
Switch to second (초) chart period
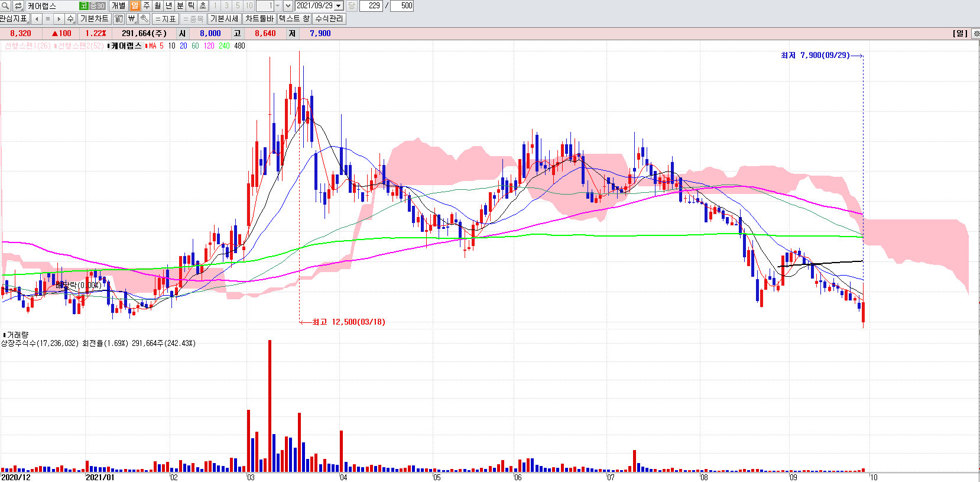tap(203, 6)
